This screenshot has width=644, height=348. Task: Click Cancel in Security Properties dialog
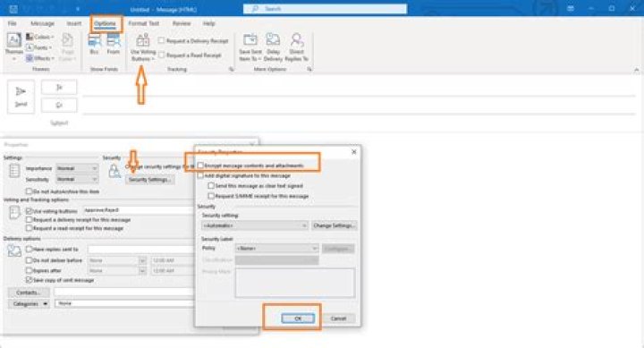[x=338, y=318]
